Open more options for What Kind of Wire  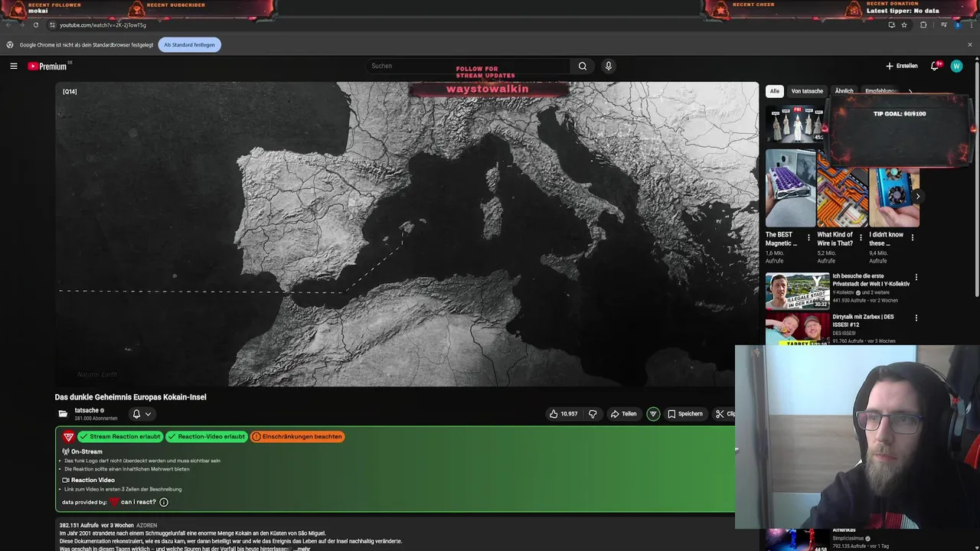tap(861, 238)
